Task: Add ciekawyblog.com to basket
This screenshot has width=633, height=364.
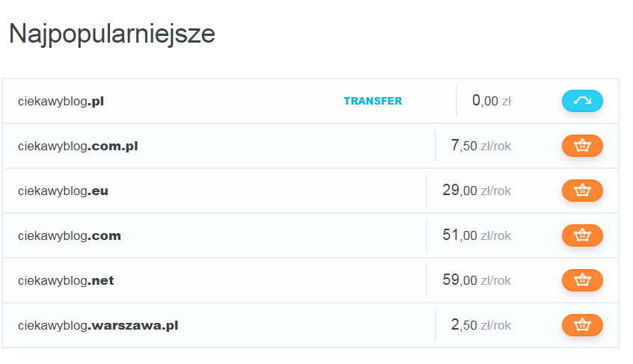Action: [x=582, y=235]
